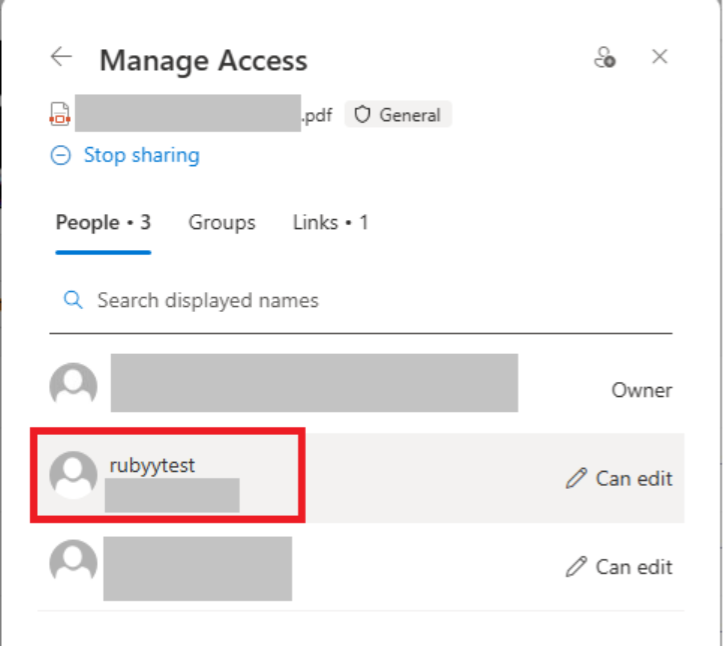Image resolution: width=723 pixels, height=646 pixels.
Task: Click the rubyytest name
Action: [x=152, y=465]
